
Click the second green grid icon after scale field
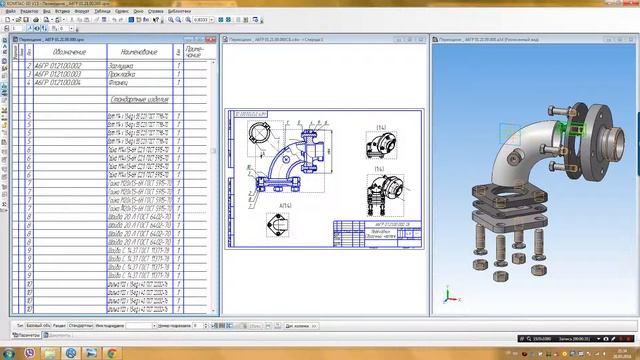click(x=228, y=20)
